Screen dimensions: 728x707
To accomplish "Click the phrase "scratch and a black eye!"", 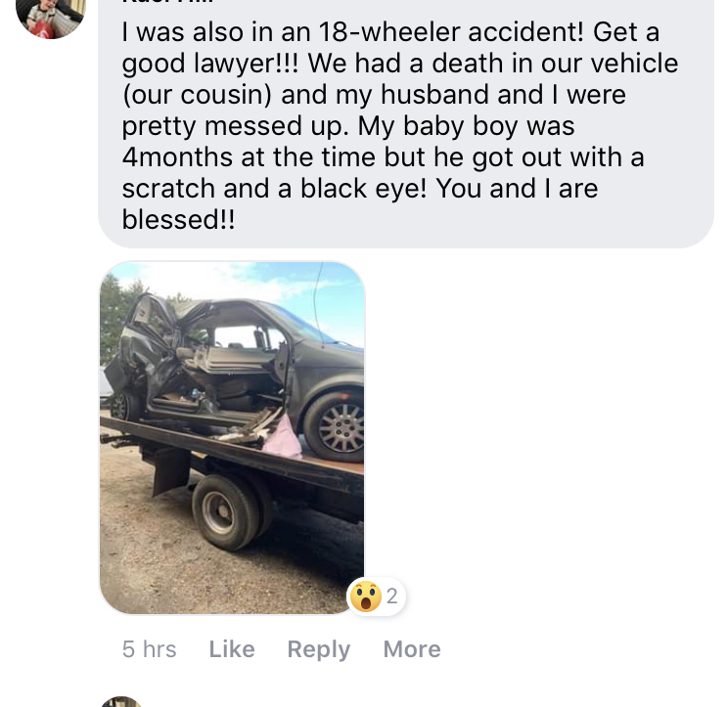I will (x=274, y=189).
